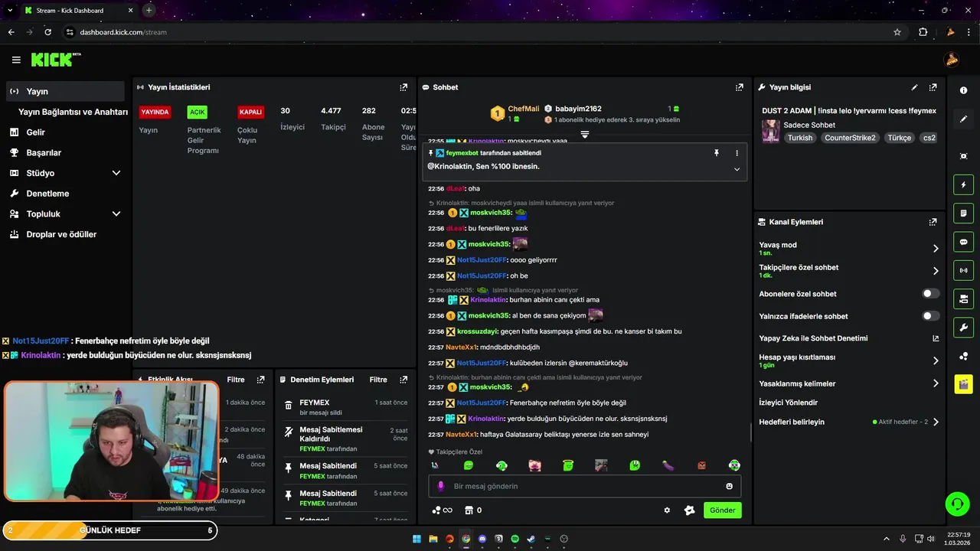Open Hesap yaşı kısıtlaması settings arrow

point(935,360)
